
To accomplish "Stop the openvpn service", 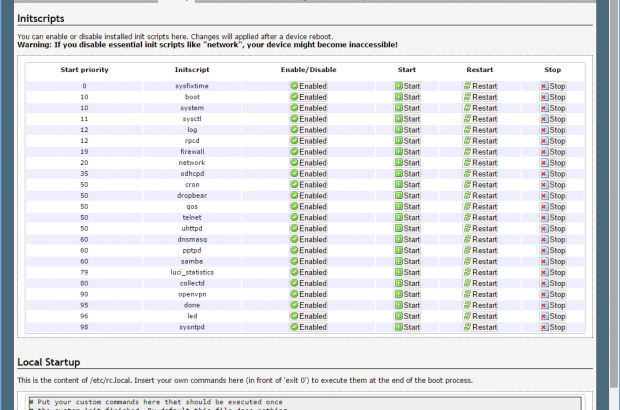I will (553, 294).
